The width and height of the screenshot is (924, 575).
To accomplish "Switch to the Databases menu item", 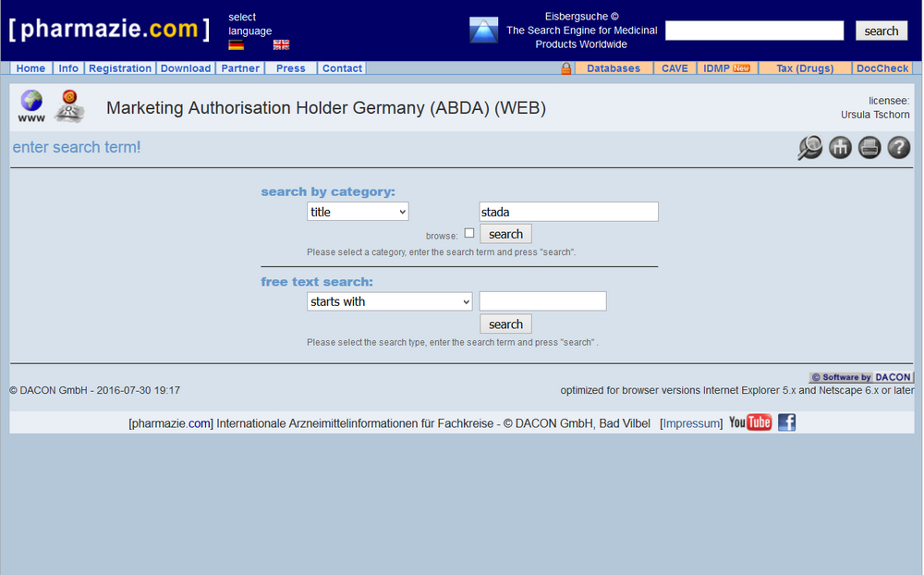I will tap(613, 67).
